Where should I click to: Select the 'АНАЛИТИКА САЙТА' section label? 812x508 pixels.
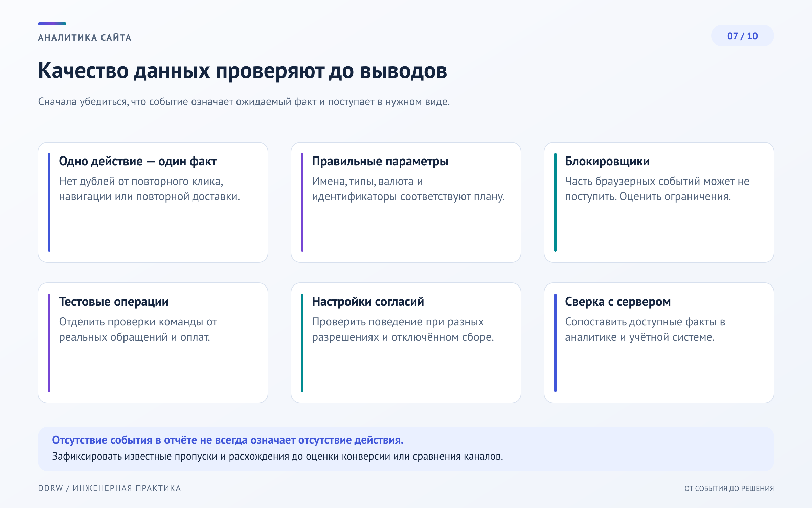[85, 38]
